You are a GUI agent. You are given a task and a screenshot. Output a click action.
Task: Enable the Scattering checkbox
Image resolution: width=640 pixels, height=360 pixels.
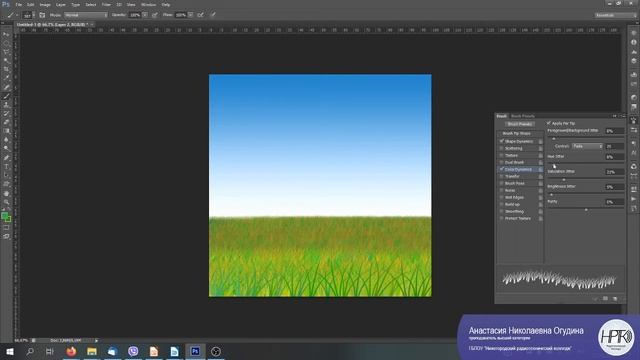(x=501, y=148)
